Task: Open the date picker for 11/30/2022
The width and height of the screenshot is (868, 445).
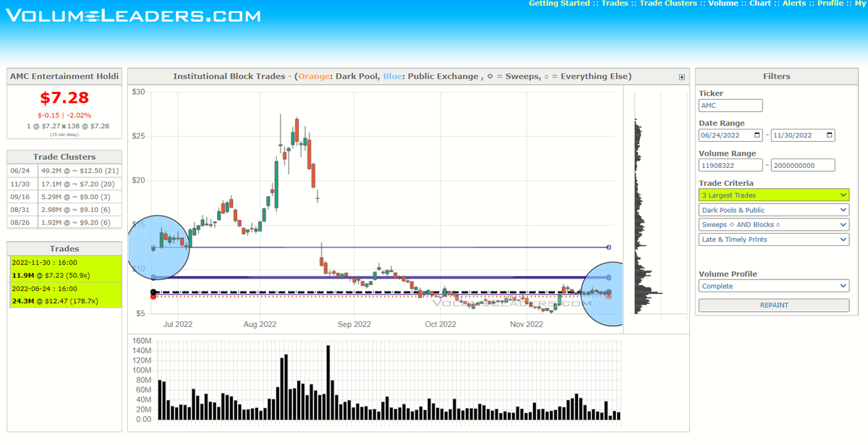Action: click(x=829, y=135)
